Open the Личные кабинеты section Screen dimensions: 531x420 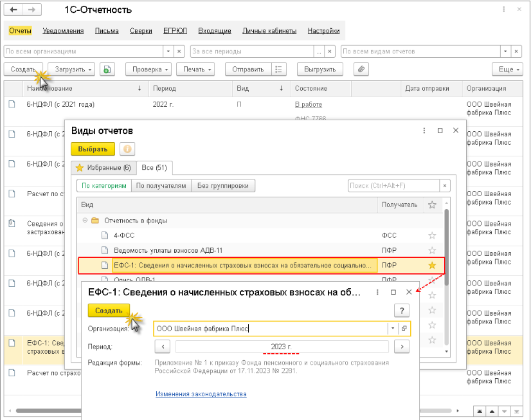point(269,31)
